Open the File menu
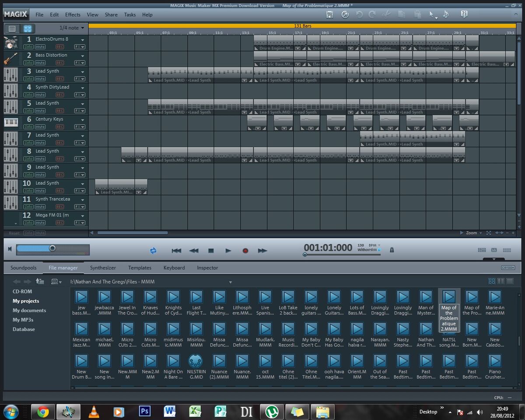525x420 pixels. pyautogui.click(x=39, y=14)
